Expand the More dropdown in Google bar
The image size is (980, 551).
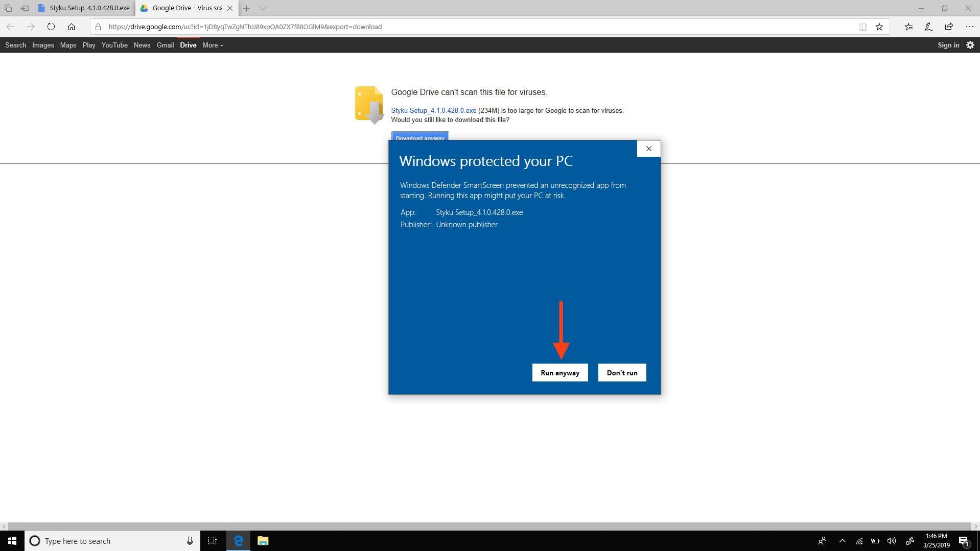coord(213,45)
